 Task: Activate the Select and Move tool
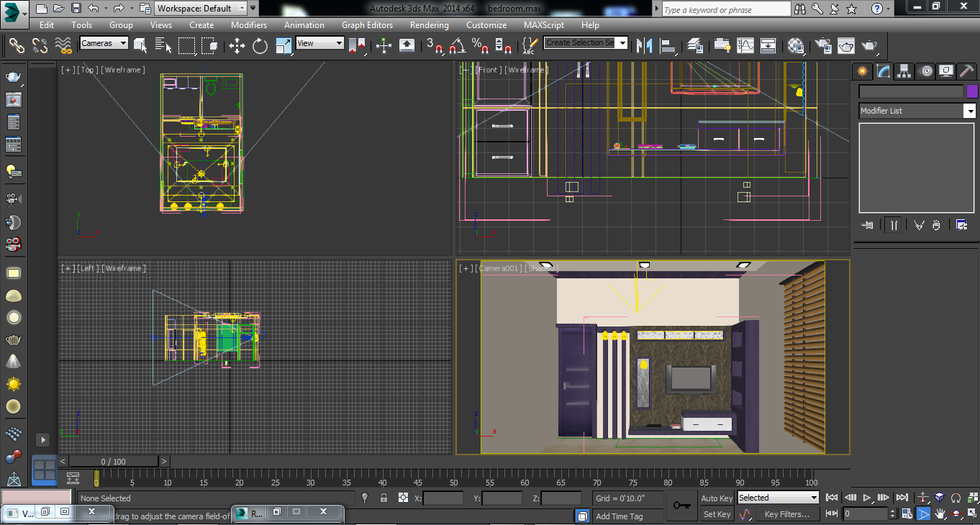pos(237,46)
